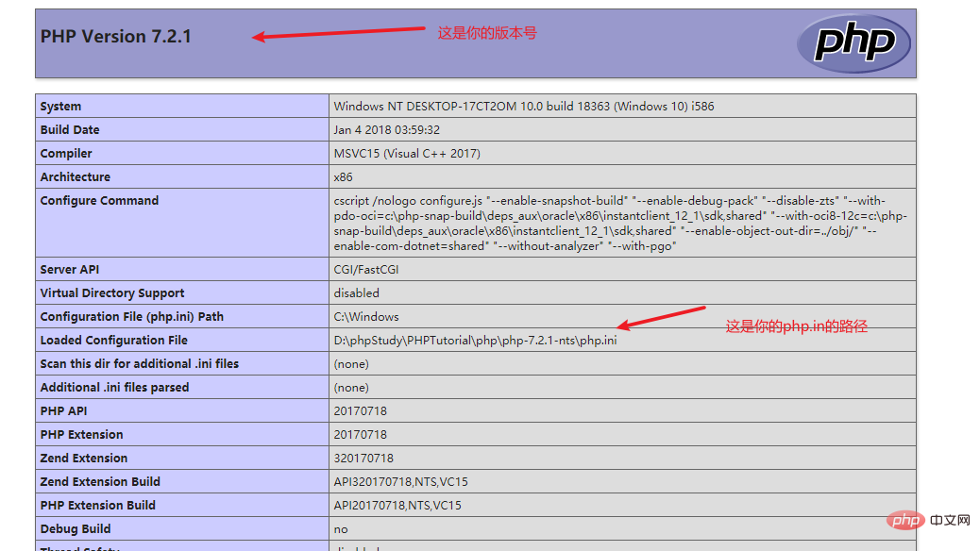Select the x86 architecture value
The width and height of the screenshot is (980, 551).
tap(343, 176)
